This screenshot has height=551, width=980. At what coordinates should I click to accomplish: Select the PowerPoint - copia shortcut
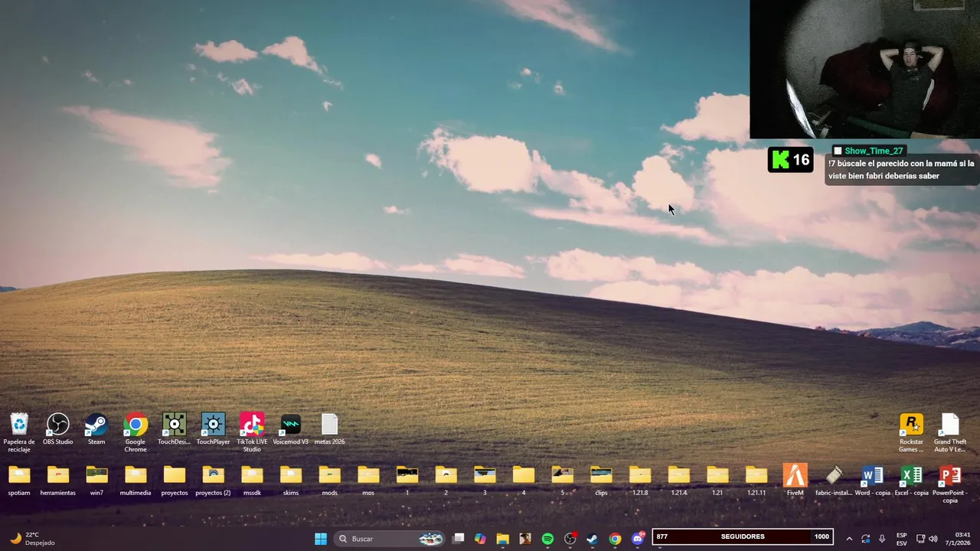(x=950, y=484)
